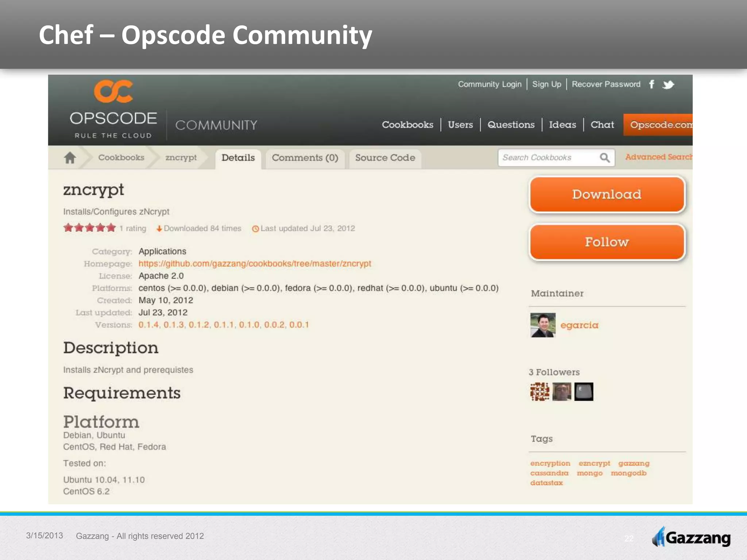Open the Facebook icon link

[x=652, y=84]
